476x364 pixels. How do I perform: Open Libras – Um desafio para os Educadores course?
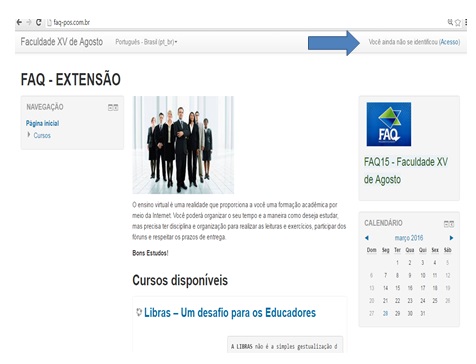pos(230,313)
